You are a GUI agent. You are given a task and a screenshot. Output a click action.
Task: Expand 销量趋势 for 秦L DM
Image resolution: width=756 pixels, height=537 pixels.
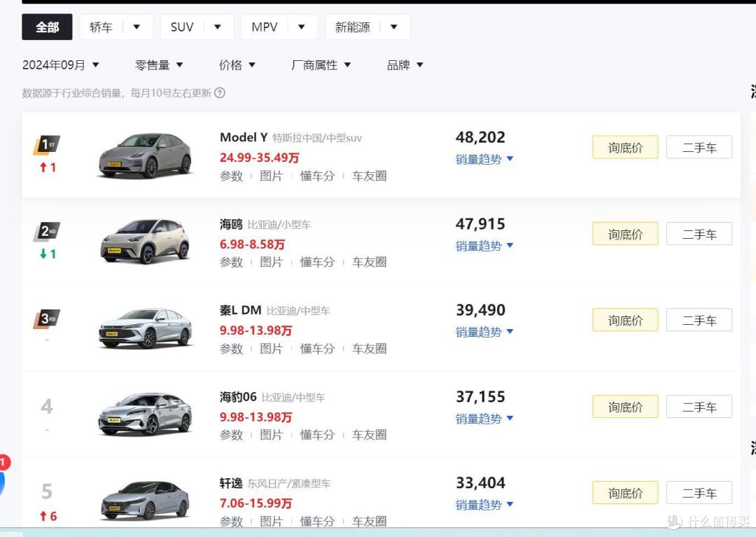[484, 332]
